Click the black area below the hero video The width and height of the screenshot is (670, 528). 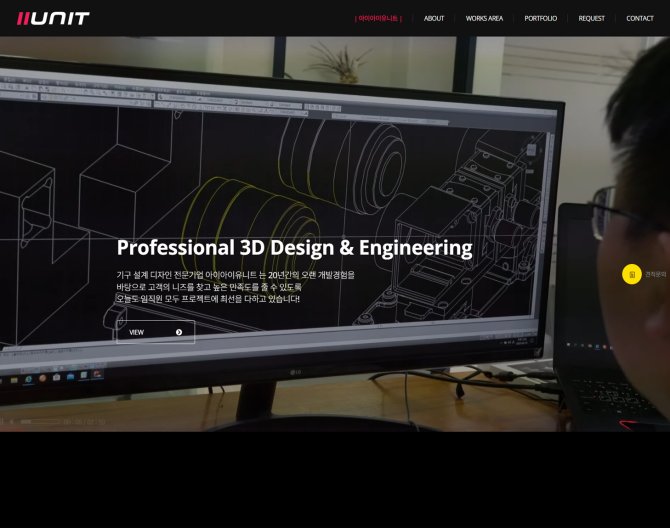tap(335, 480)
